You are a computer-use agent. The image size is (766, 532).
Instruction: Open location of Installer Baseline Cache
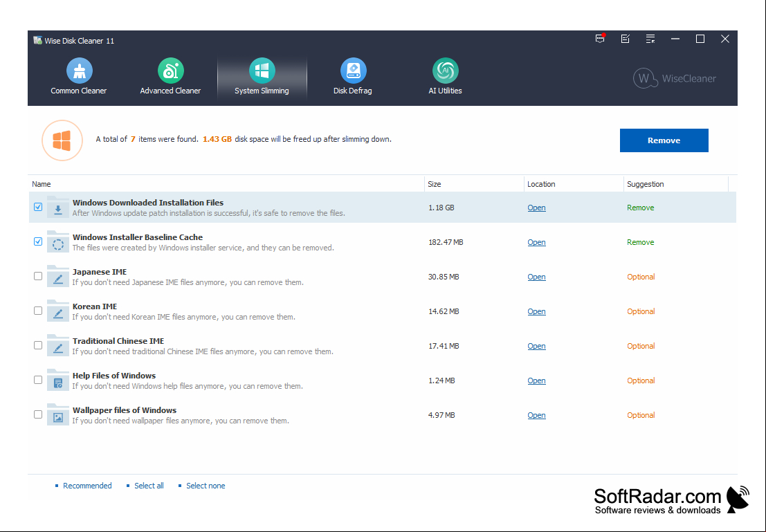(536, 242)
